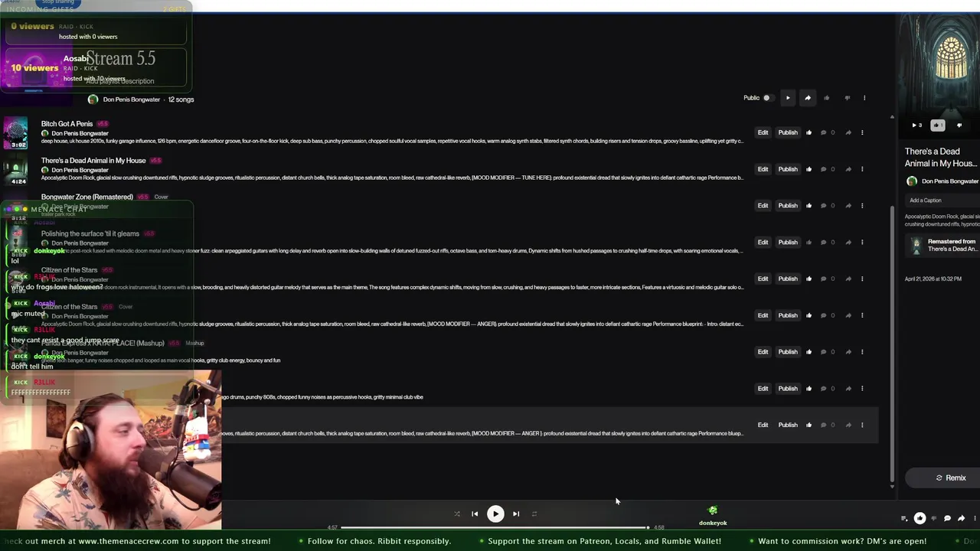Share the Citizen of the Stars Cover track
This screenshot has height=551, width=980.
[848, 315]
